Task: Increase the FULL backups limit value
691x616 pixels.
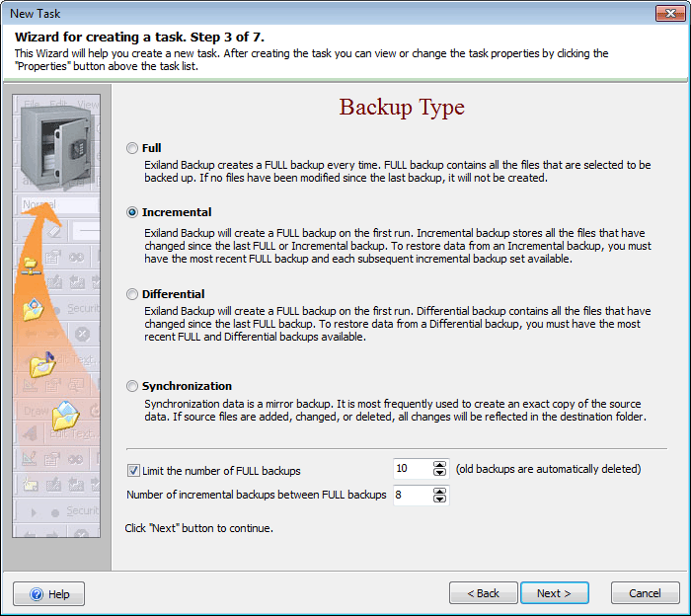Action: coord(439,465)
